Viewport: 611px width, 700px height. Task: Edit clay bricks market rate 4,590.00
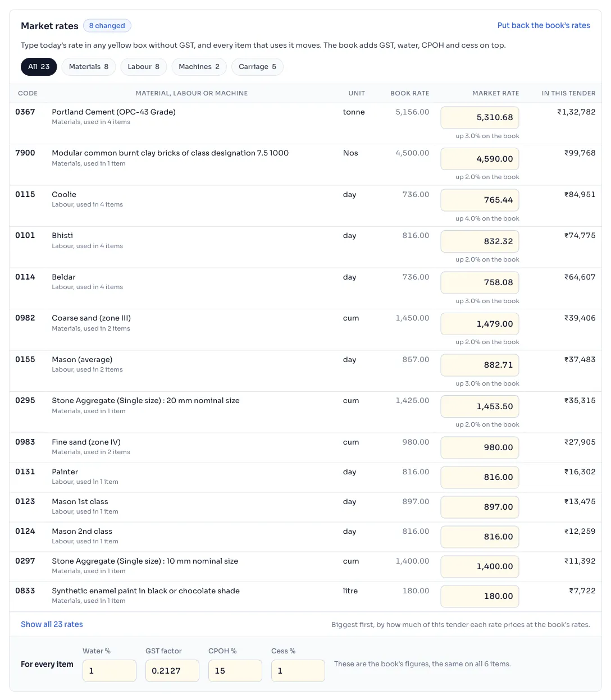(480, 159)
